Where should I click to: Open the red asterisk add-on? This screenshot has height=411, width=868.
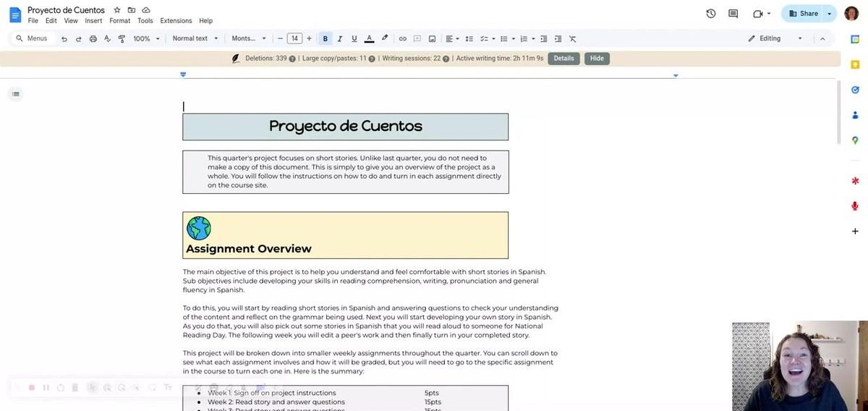pyautogui.click(x=855, y=180)
